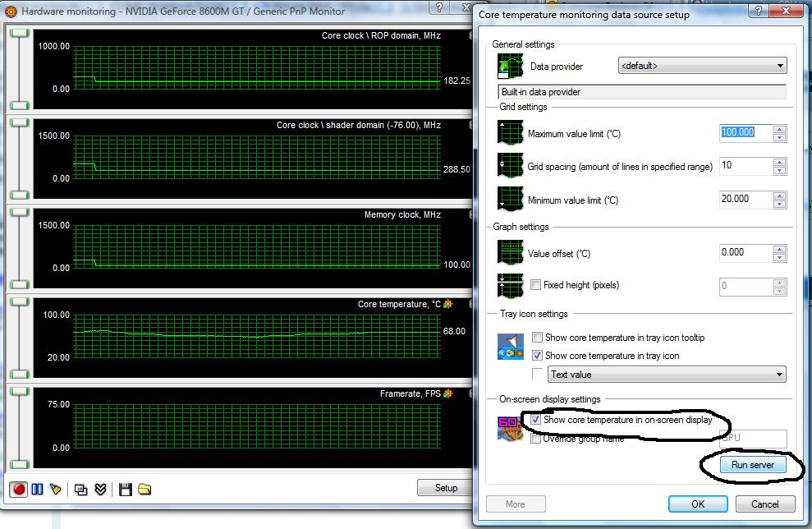The height and width of the screenshot is (529, 812).
Task: Click the 288.50 shader clock reading
Action: tap(456, 169)
